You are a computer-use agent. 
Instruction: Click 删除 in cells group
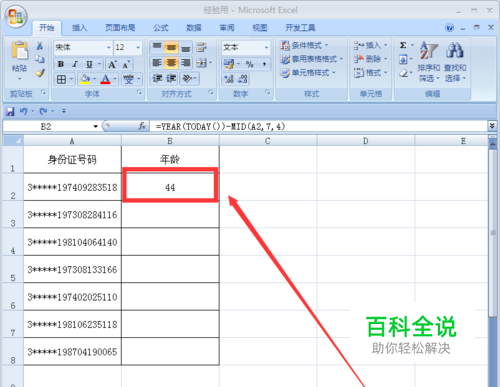370,59
